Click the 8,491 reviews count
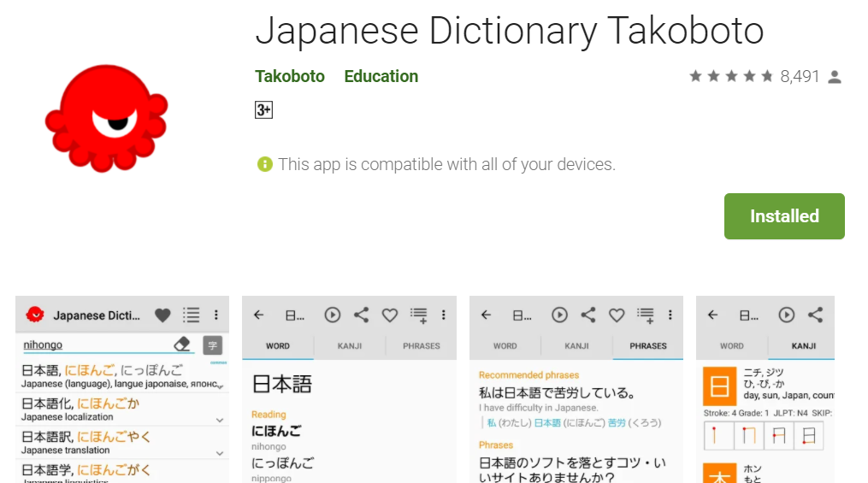This screenshot has height=483, width=868. click(x=800, y=76)
